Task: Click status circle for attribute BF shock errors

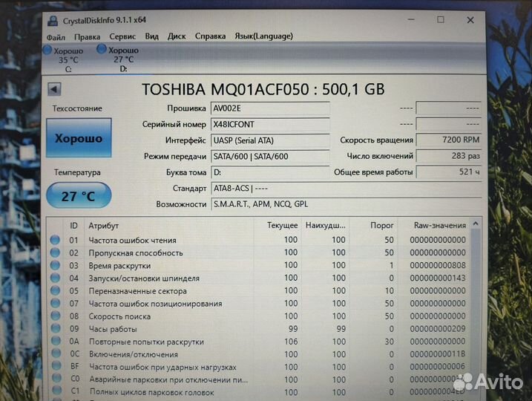Action: point(55,367)
